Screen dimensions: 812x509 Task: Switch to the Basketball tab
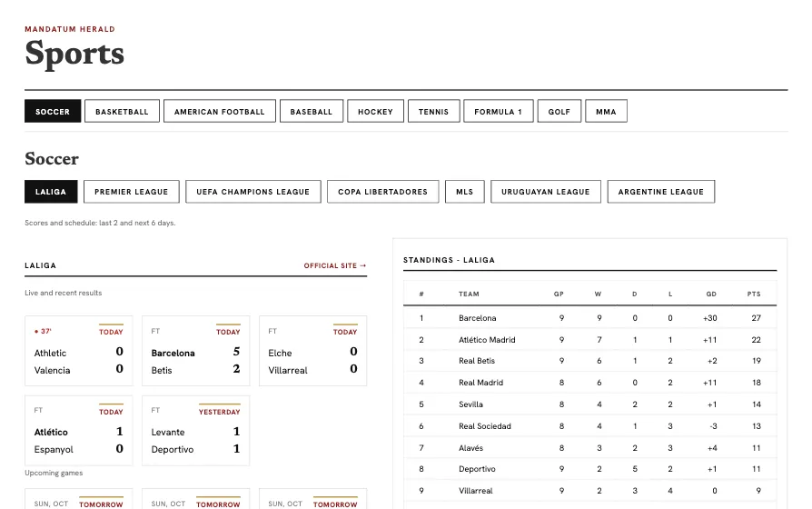[122, 111]
